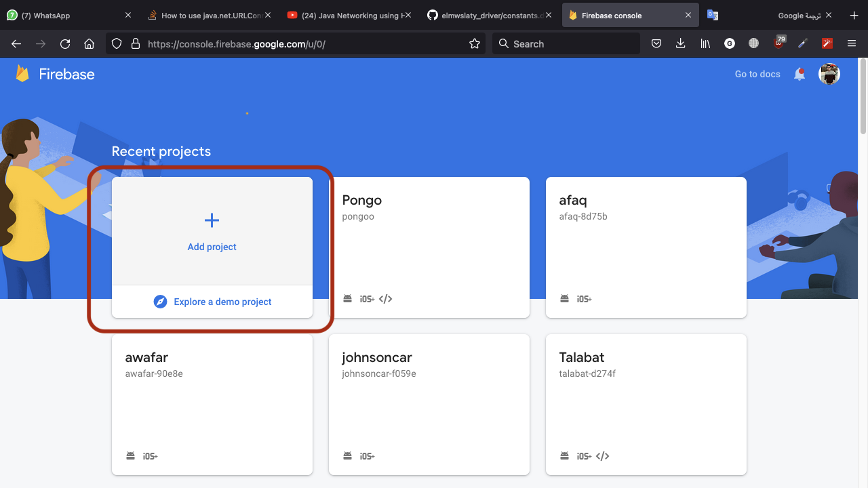
Task: Reload the page
Action: (65, 43)
